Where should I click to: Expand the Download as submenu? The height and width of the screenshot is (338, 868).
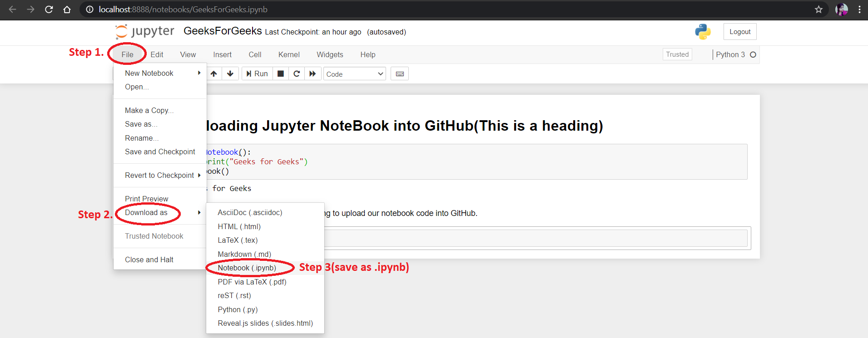pos(160,213)
